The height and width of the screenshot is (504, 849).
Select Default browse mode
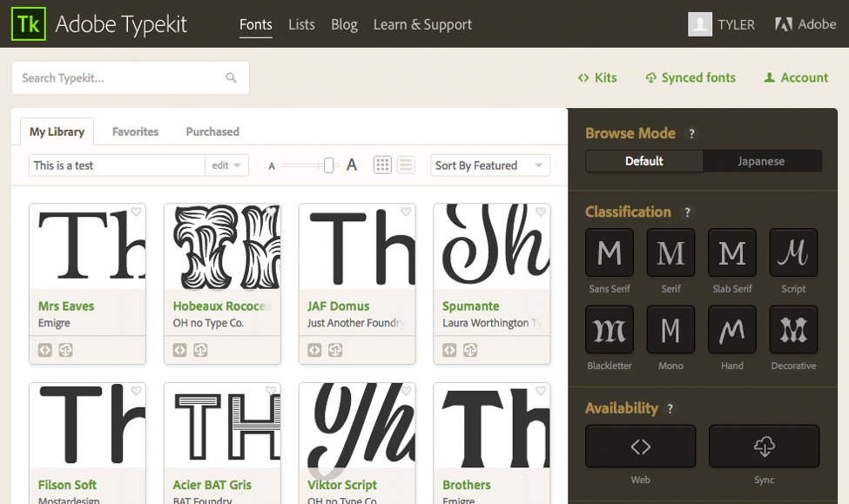[644, 161]
